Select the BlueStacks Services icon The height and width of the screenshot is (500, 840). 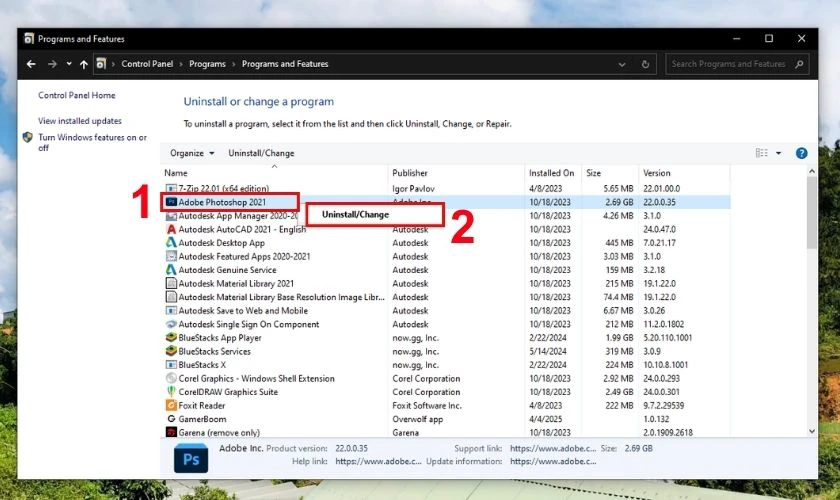pos(171,351)
